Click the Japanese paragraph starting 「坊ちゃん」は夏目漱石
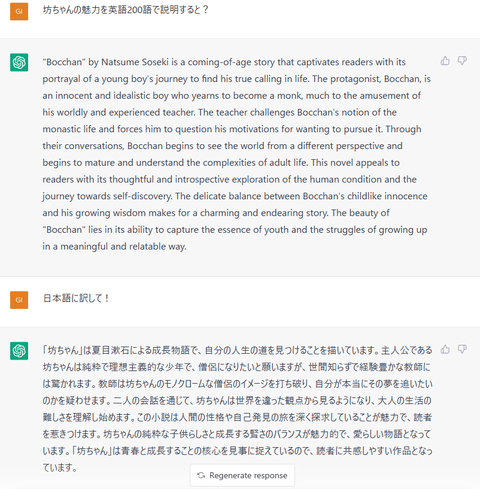Image resolution: width=480 pixels, height=489 pixels. (237, 409)
